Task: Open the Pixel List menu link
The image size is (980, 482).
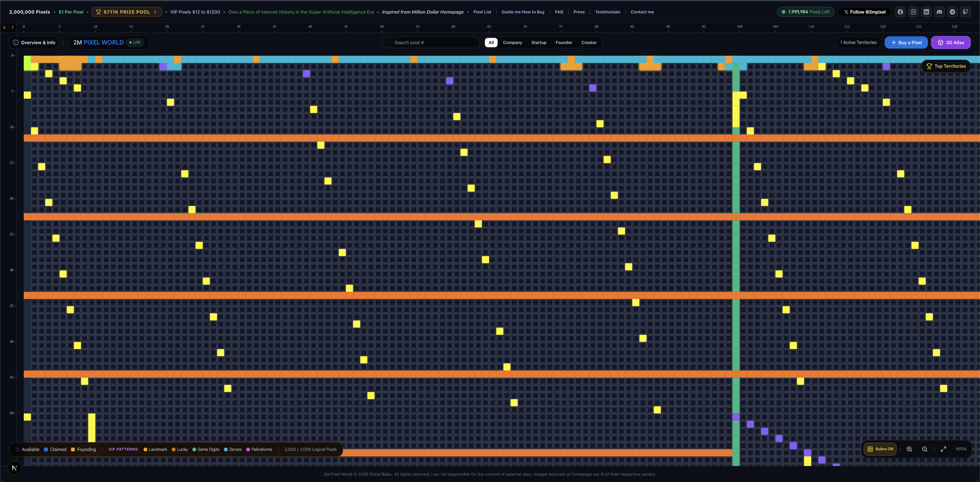Action: (x=482, y=12)
